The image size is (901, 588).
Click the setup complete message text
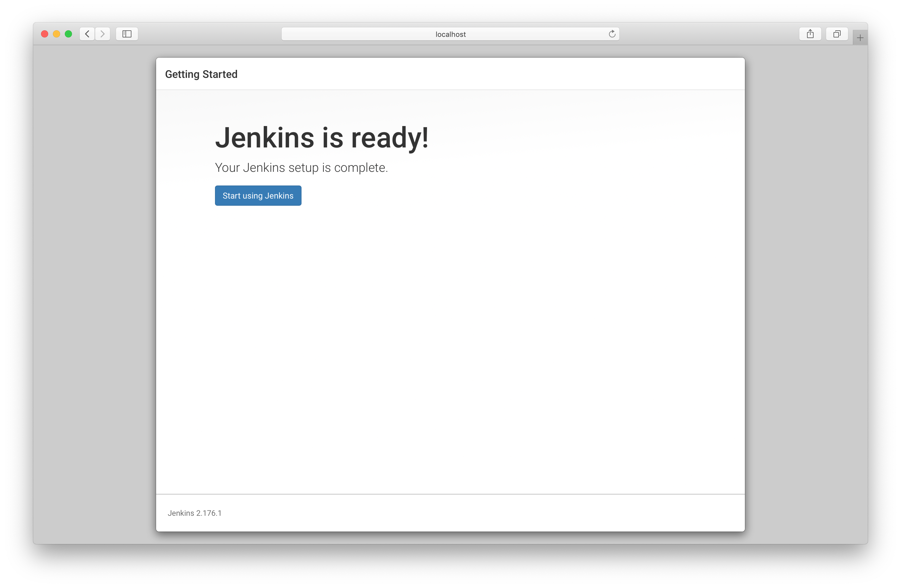click(301, 168)
